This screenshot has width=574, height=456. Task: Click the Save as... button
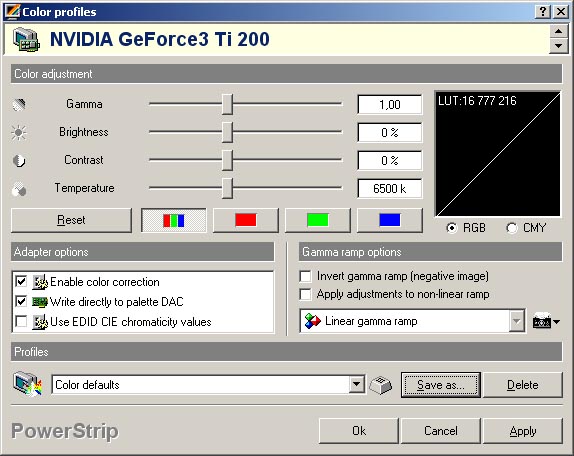tap(441, 385)
